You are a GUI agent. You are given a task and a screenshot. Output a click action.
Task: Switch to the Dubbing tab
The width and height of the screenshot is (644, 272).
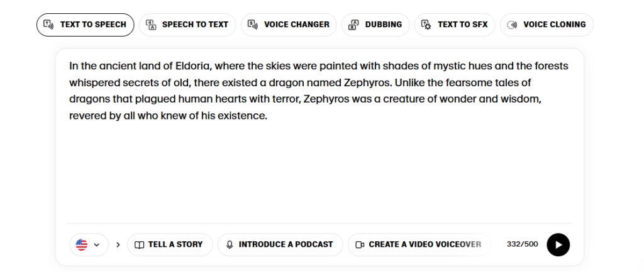click(375, 25)
